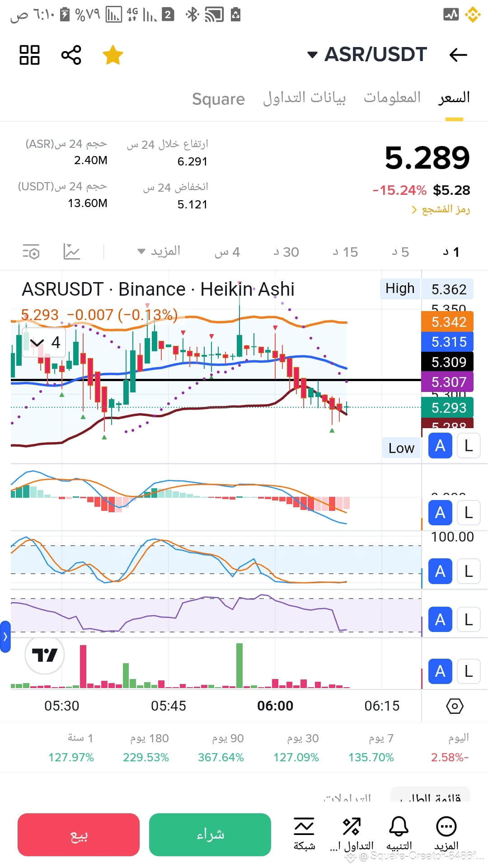
Task: Select the 7 يوم performance 135.70%
Action: (371, 748)
